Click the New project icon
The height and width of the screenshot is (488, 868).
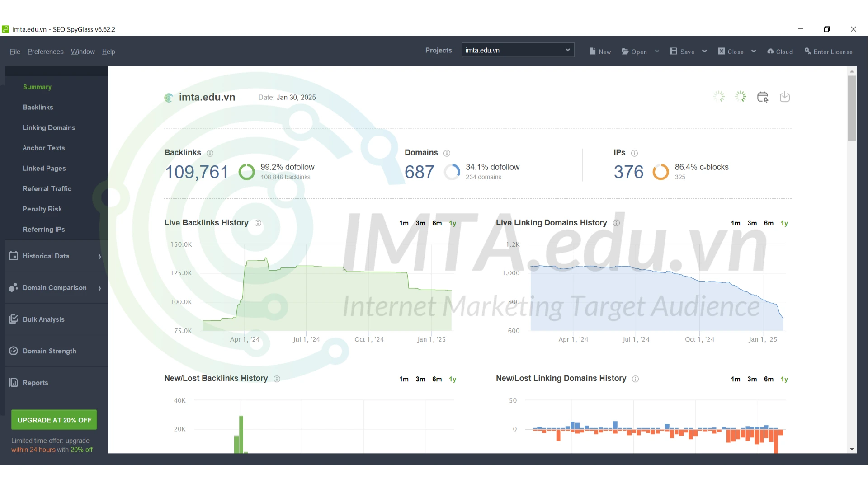pos(592,52)
